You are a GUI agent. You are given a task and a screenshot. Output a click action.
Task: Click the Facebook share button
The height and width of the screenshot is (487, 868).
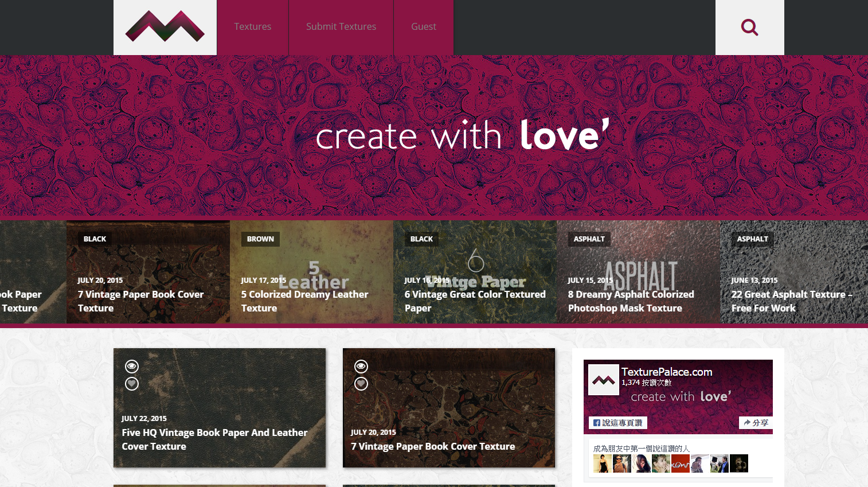pyautogui.click(x=756, y=423)
